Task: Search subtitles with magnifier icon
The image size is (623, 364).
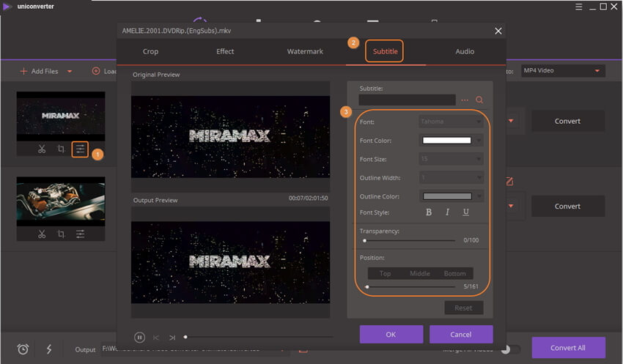Action: click(x=479, y=100)
